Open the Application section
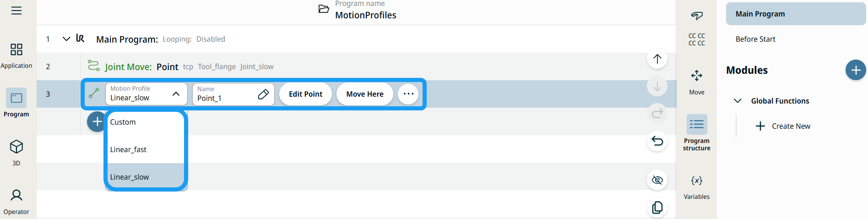Screen dimensions: 868x219 [16, 55]
